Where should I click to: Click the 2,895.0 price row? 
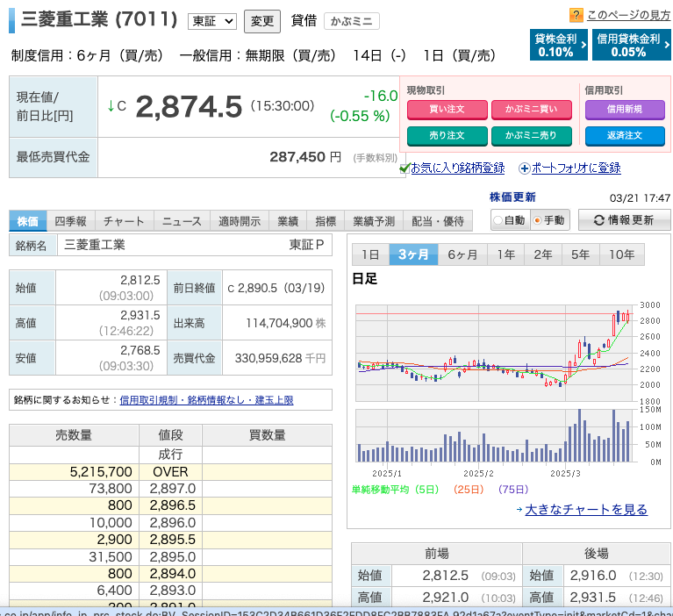pyautogui.click(x=170, y=556)
